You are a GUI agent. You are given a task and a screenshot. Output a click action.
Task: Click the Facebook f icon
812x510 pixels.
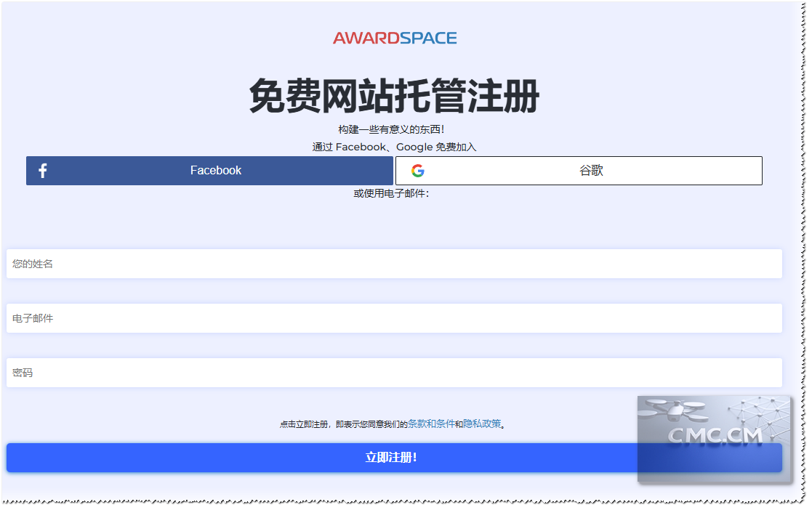[43, 170]
